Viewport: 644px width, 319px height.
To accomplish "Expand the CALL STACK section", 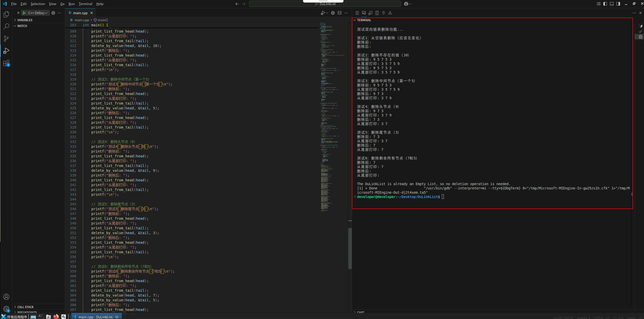I will (25, 307).
